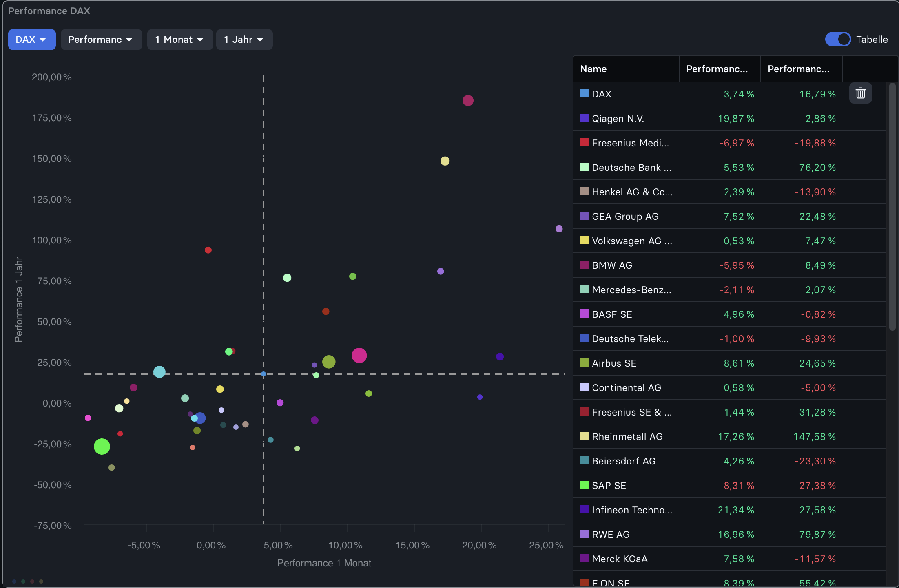
Task: Click the Fresenius Medi... red indicator icon
Action: coord(584,143)
